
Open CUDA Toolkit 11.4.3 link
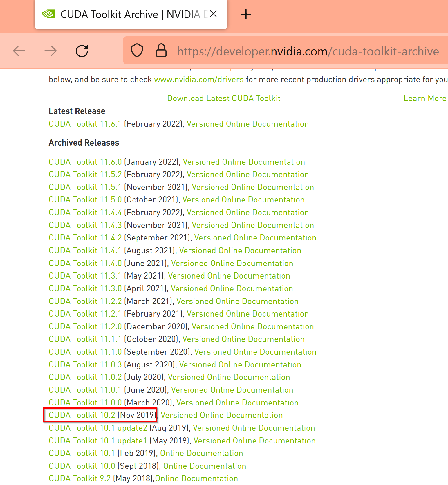(x=85, y=225)
